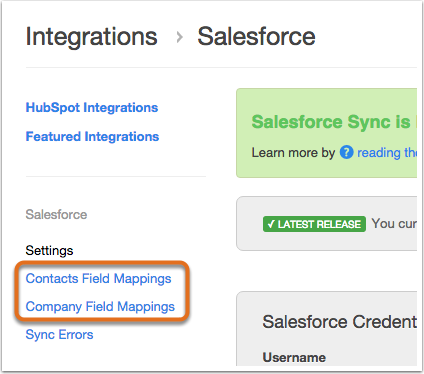Viewport: 424px width, 374px height.
Task: Click the LATEST RELEASE green badge
Action: (314, 224)
